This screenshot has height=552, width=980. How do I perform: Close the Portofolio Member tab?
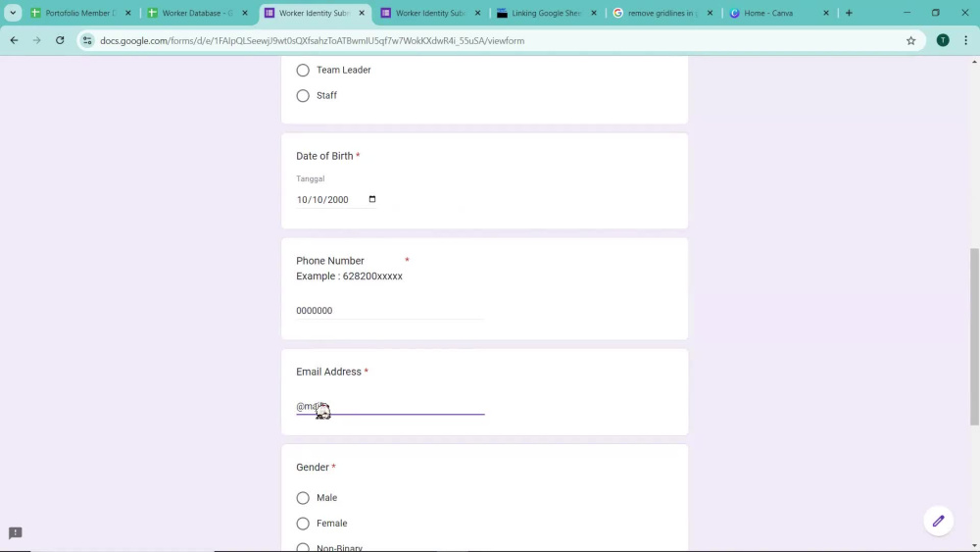(x=128, y=13)
